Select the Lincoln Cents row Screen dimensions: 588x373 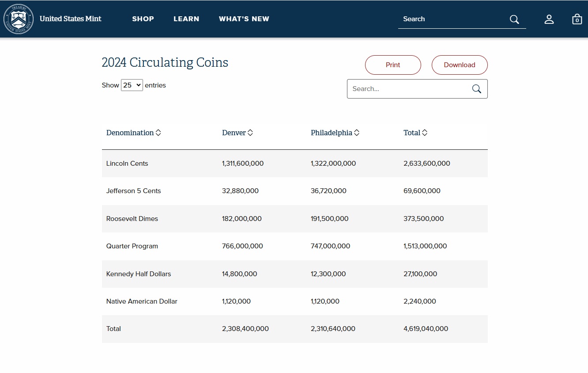click(295, 164)
